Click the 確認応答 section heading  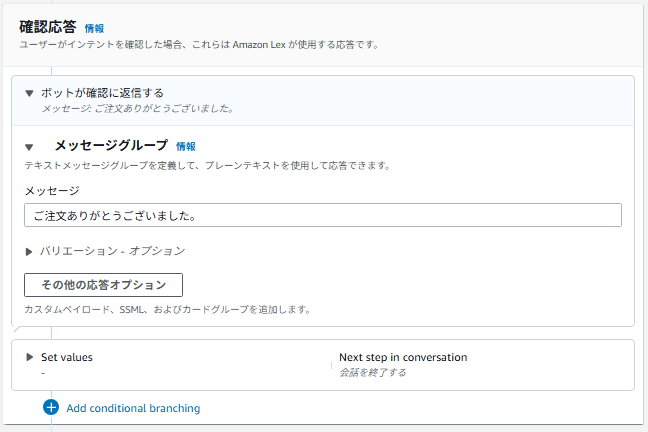coord(47,28)
